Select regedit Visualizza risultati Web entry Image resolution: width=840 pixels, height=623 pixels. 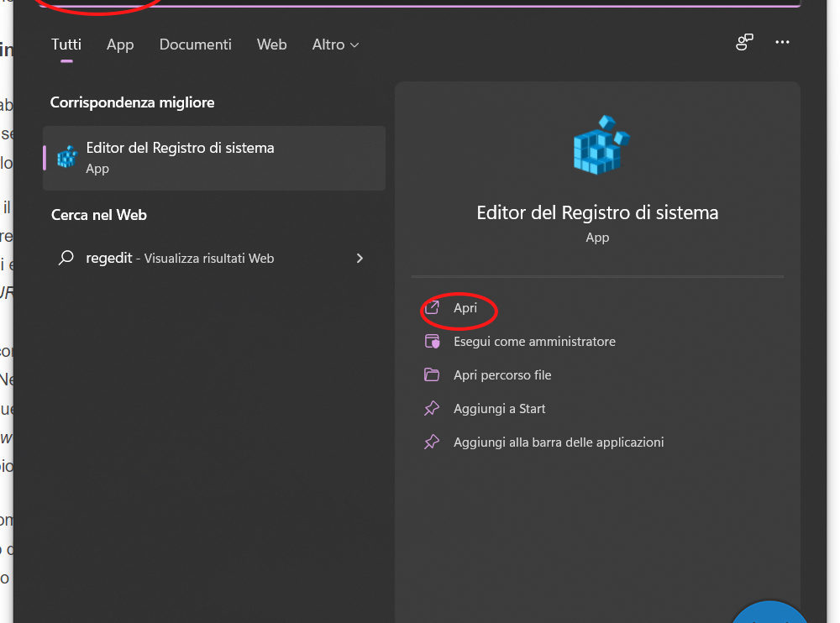coord(180,259)
